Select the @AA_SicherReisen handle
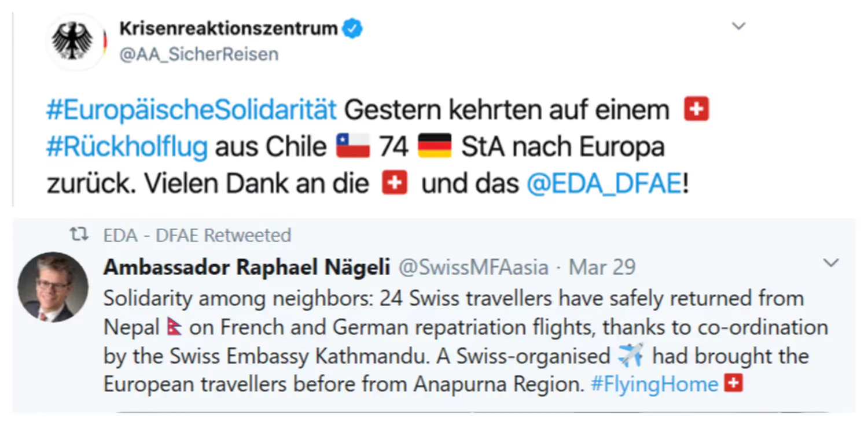Viewport: 868px width, 425px height. [x=199, y=54]
